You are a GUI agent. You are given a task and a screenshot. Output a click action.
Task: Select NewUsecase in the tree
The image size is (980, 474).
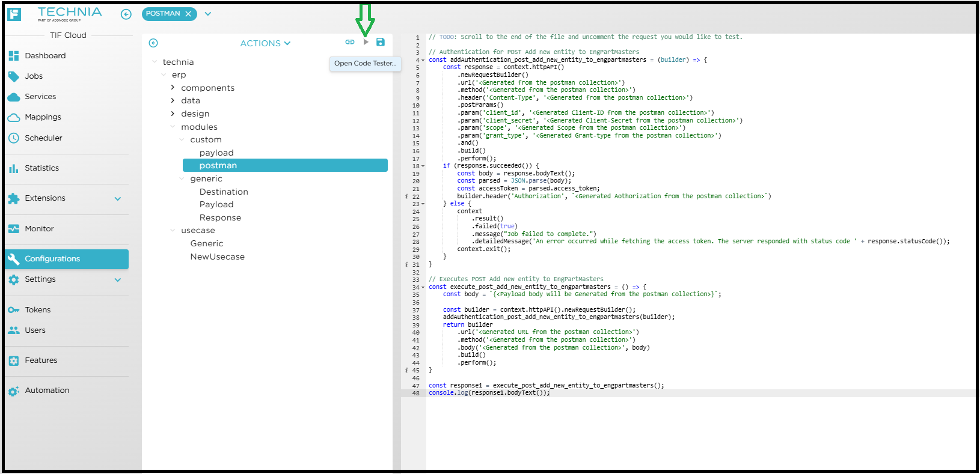217,257
